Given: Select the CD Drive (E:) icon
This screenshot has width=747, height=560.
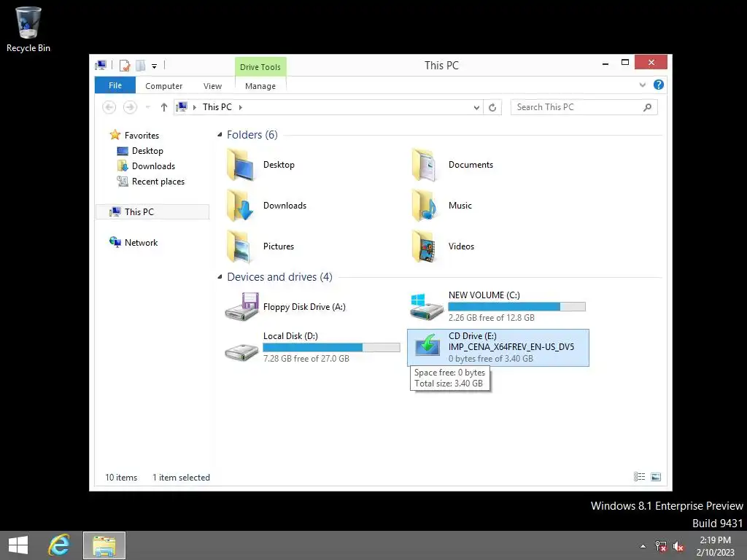Looking at the screenshot, I should [x=427, y=345].
